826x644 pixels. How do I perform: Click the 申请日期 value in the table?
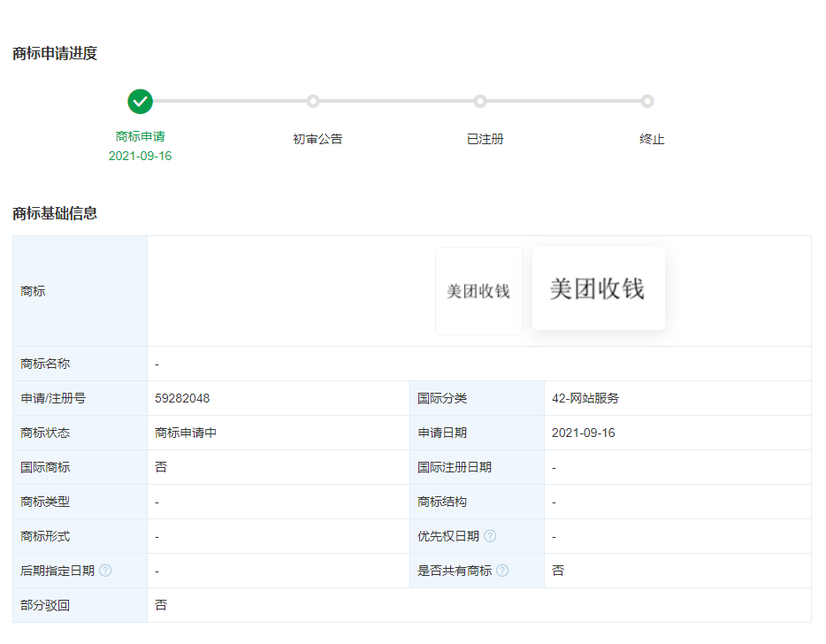(x=583, y=433)
